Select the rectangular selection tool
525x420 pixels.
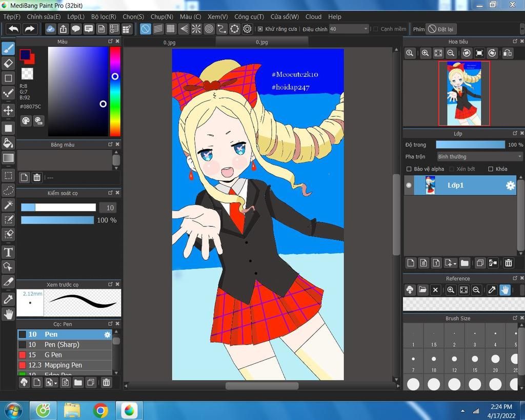pos(8,176)
